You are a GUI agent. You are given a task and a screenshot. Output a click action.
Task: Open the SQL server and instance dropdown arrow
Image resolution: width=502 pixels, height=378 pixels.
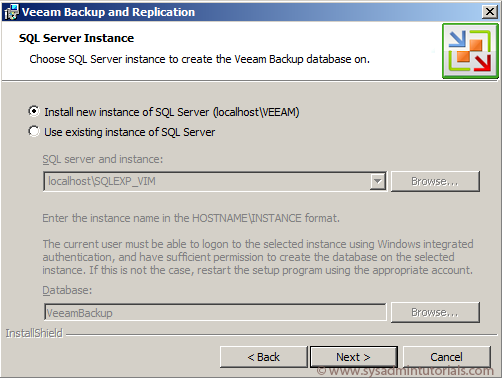(x=377, y=182)
